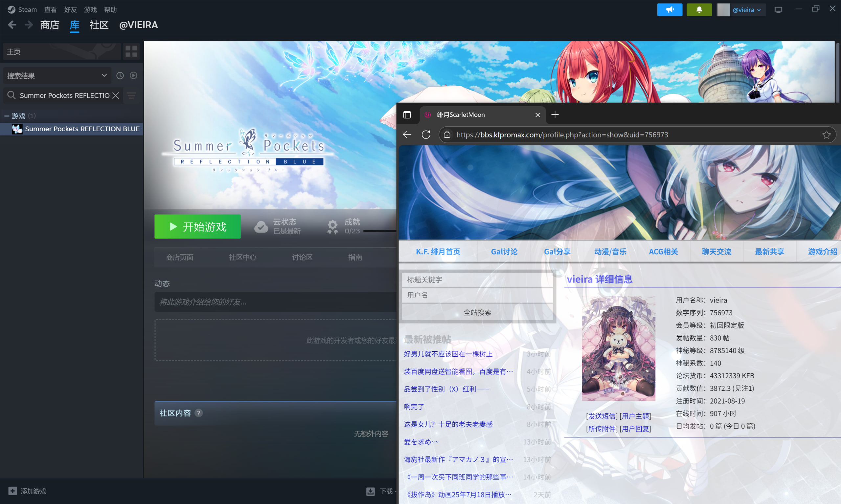The image size is (841, 504).
Task: Open the browser tab actions icon
Action: (407, 115)
